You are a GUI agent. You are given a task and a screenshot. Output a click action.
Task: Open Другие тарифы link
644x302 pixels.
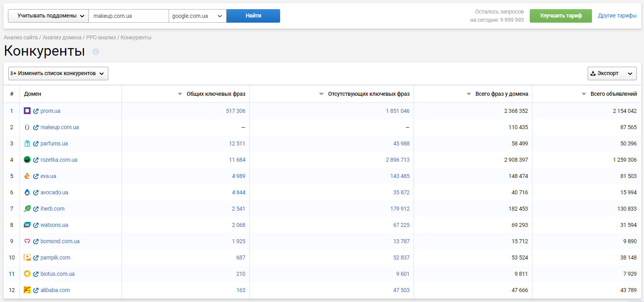617,15
